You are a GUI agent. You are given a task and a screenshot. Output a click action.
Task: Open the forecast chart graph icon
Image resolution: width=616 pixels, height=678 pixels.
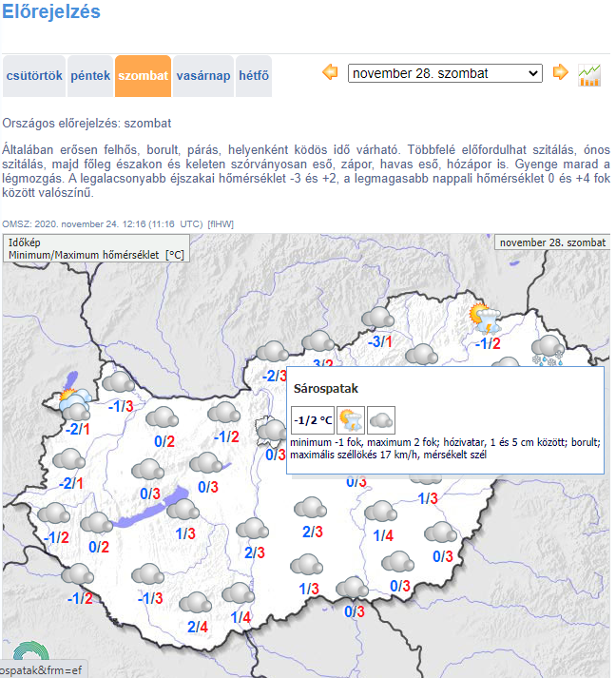point(589,75)
